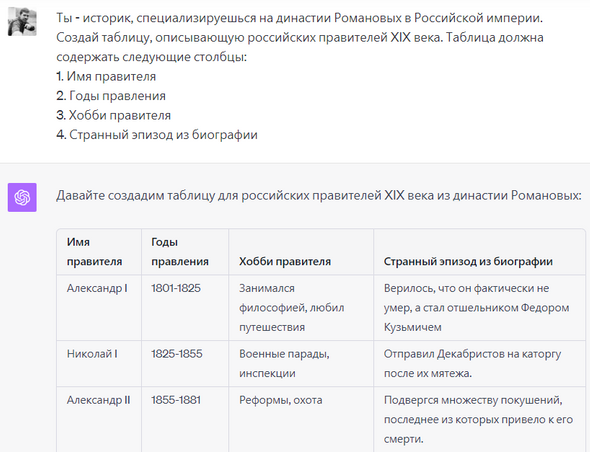
Task: Select the 'Имя правителя' column header
Action: (99, 252)
